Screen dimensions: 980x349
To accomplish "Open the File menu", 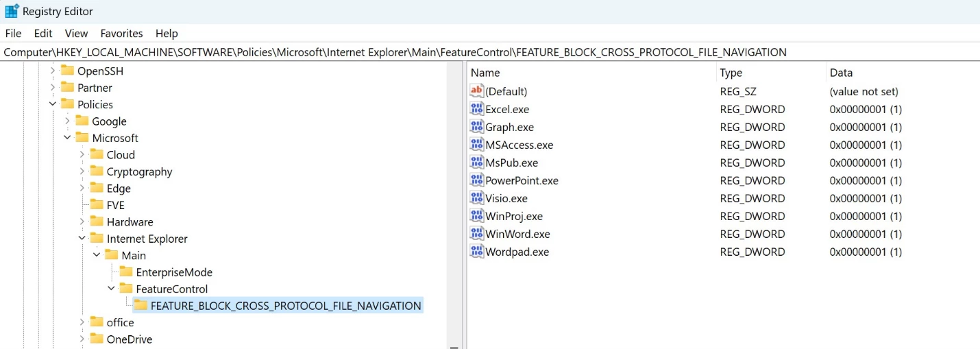I will coord(13,33).
